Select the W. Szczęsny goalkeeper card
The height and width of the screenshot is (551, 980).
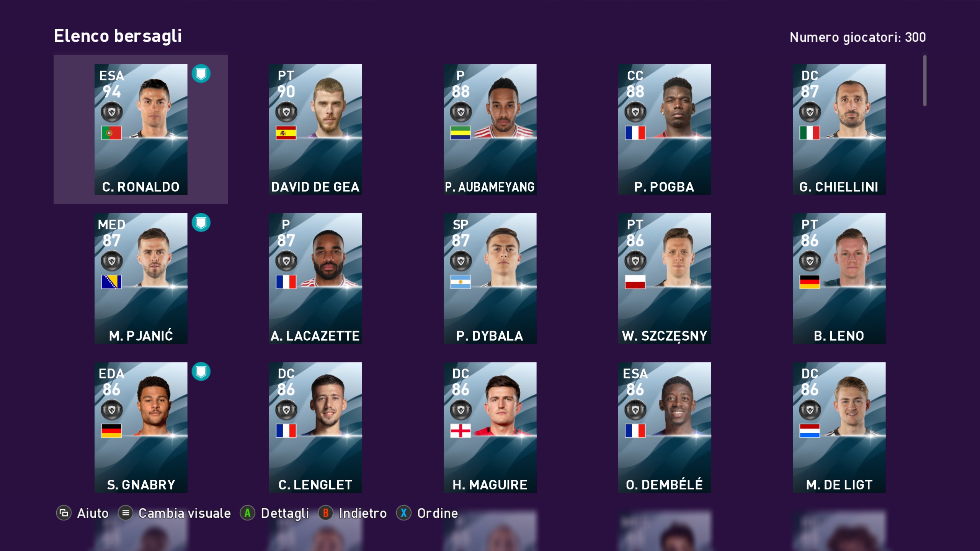[x=665, y=278]
